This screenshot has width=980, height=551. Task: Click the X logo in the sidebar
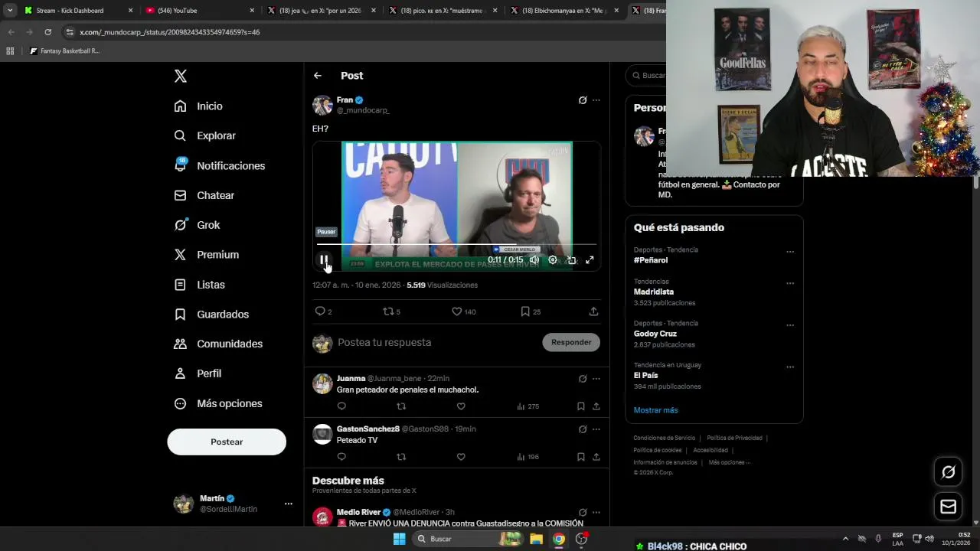tap(181, 76)
